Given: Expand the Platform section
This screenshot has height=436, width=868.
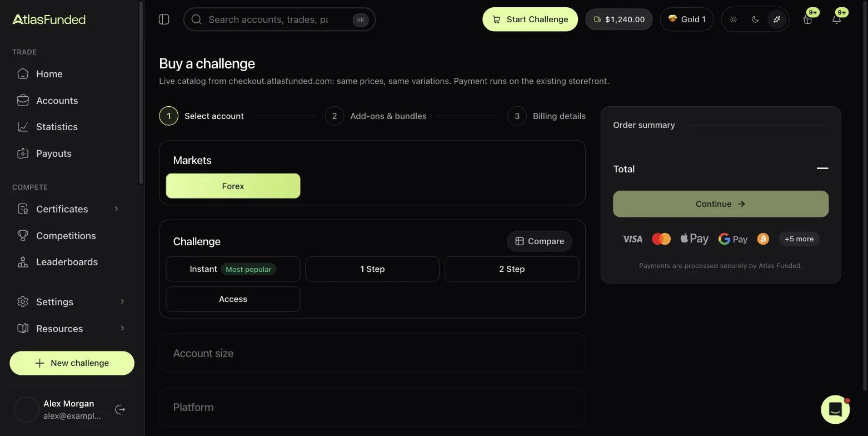Looking at the screenshot, I should tap(372, 407).
